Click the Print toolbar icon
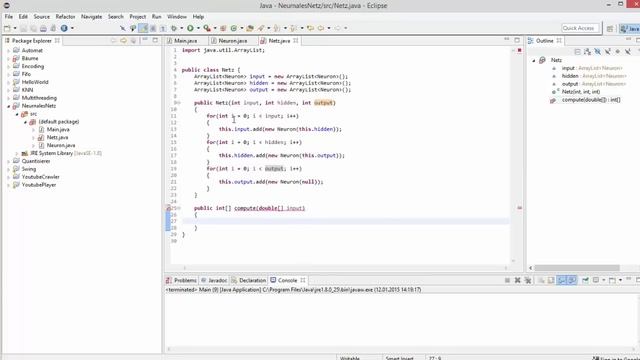The image size is (640, 360). [x=43, y=28]
